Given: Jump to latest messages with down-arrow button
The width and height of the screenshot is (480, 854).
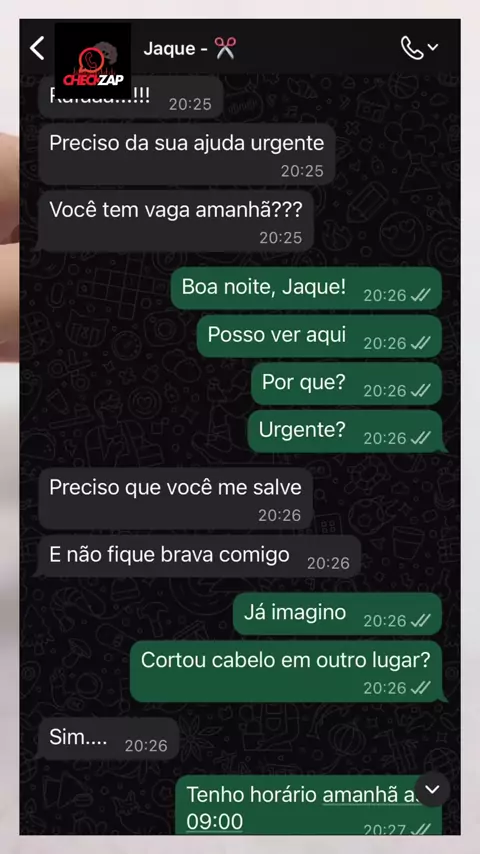Looking at the screenshot, I should [x=432, y=789].
